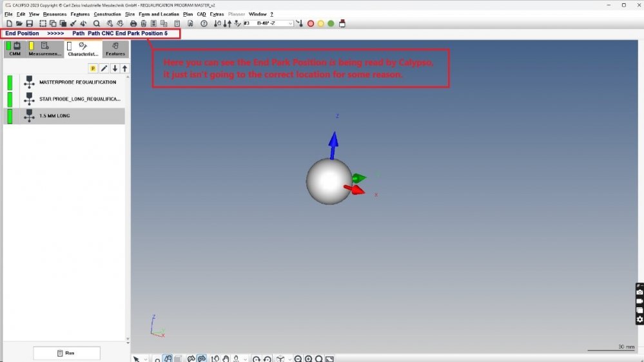Click the Save measurement plan icon
The height and width of the screenshot is (362, 644).
(30, 24)
